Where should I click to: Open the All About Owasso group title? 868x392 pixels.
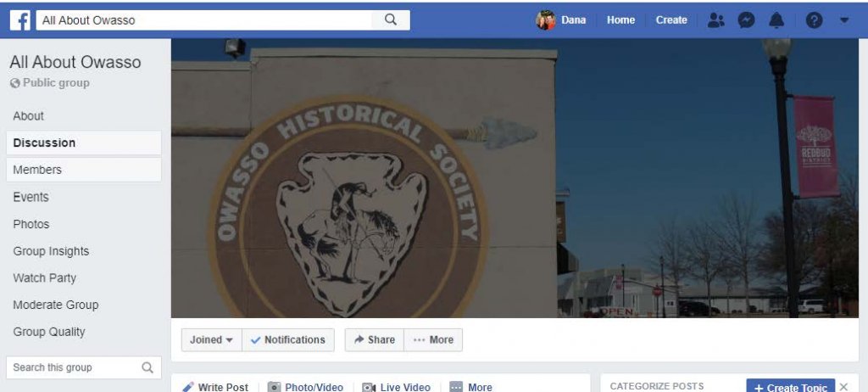75,62
